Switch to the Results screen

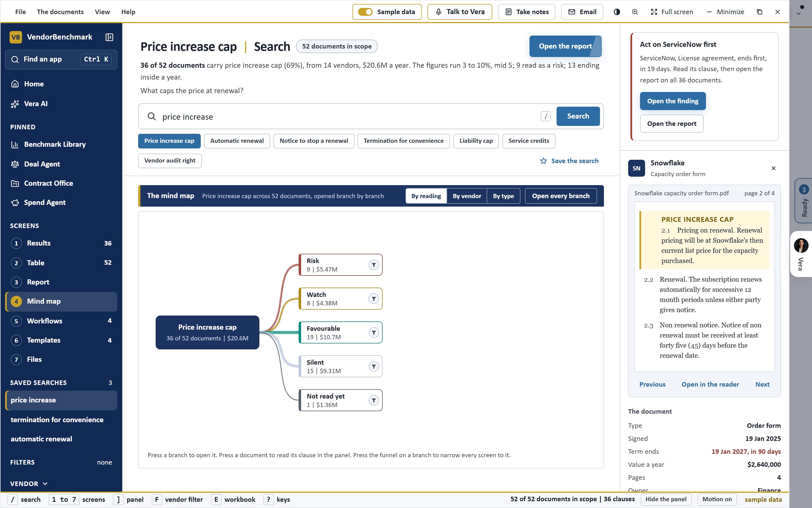point(61,243)
